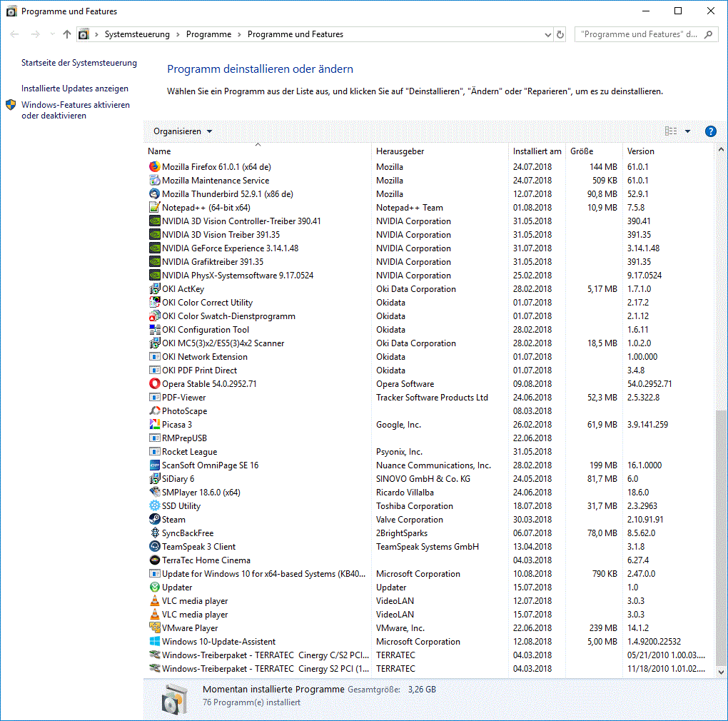Select VLC media player installed 12.07.2018
The width and height of the screenshot is (728, 721).
tap(430, 600)
